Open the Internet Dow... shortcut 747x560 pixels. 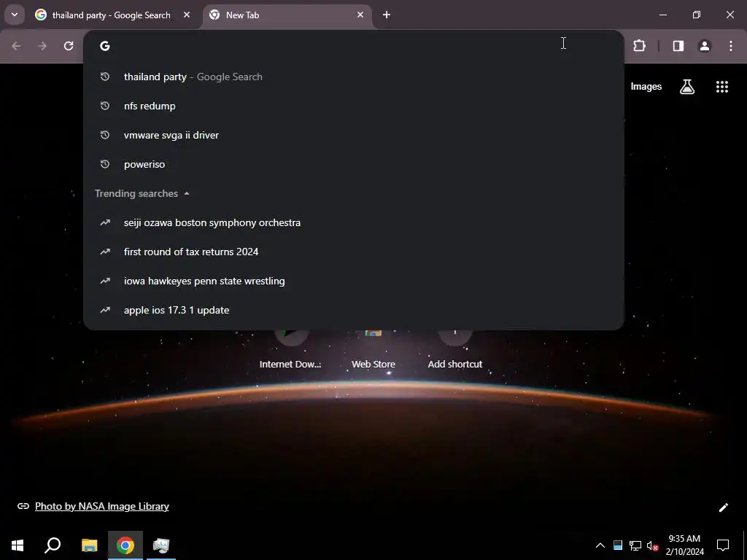point(290,350)
